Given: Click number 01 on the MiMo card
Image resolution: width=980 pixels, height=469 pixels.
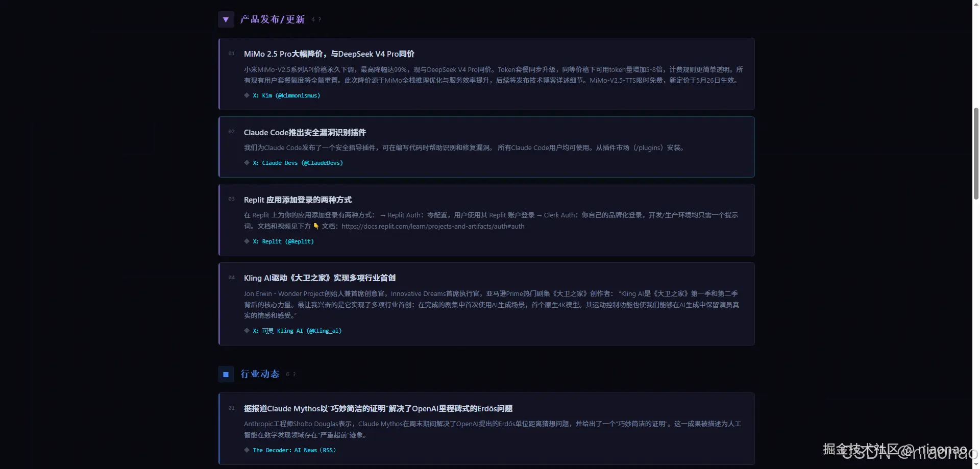Looking at the screenshot, I should [232, 54].
